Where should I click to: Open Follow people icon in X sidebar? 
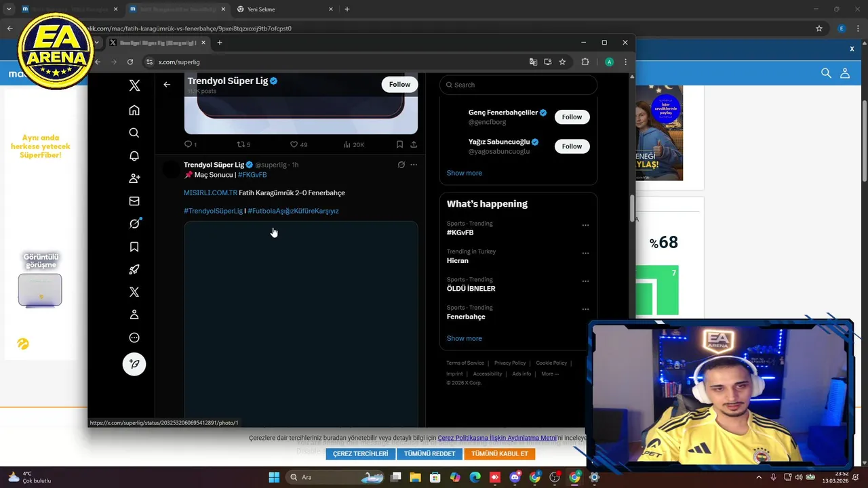134,178
